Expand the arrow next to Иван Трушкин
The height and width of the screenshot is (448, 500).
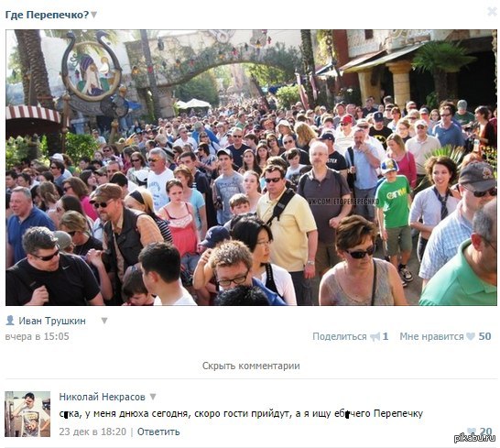(x=104, y=321)
